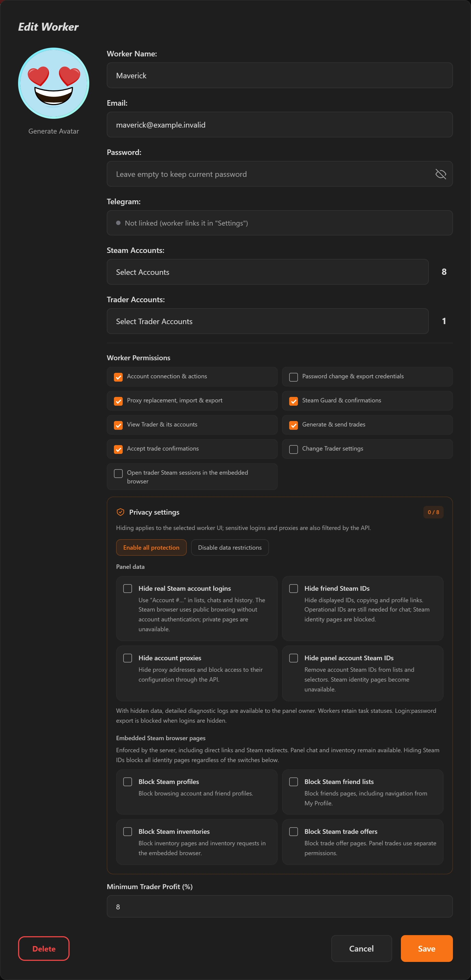Image resolution: width=471 pixels, height=980 pixels.
Task: Open the Select Accounts dropdown
Action: click(268, 272)
